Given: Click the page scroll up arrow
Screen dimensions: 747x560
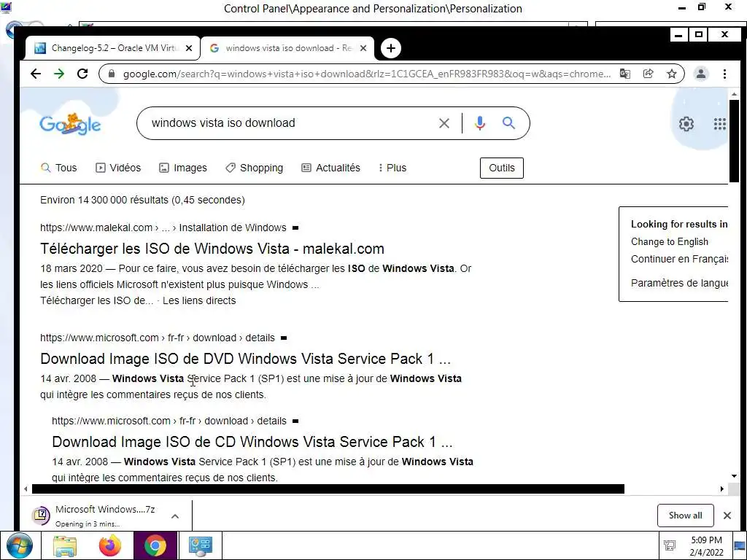Looking at the screenshot, I should (734, 94).
